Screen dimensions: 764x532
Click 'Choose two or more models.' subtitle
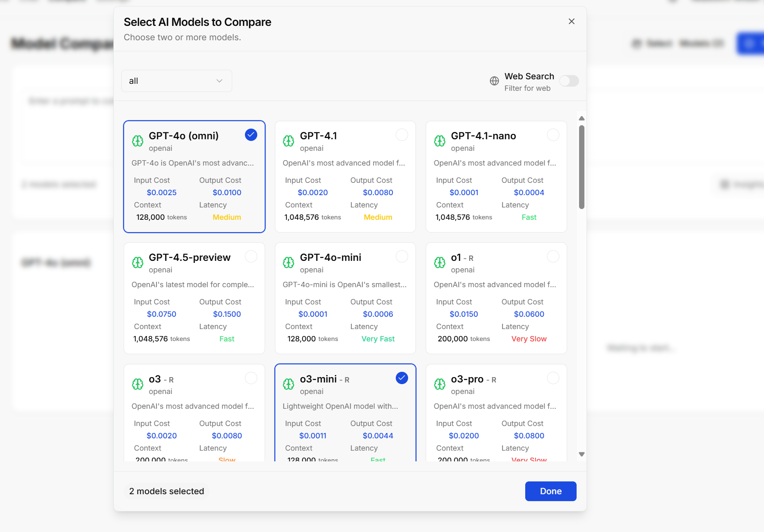point(182,37)
